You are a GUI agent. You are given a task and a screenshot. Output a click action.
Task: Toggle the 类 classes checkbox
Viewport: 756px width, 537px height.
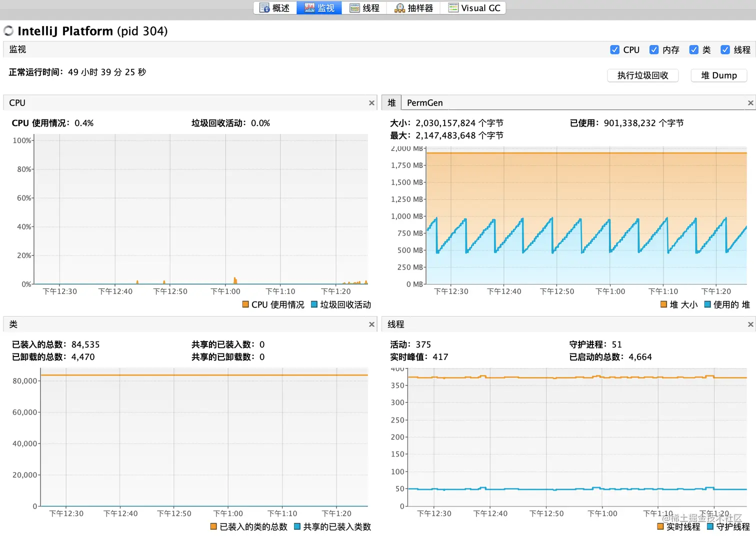tap(694, 49)
